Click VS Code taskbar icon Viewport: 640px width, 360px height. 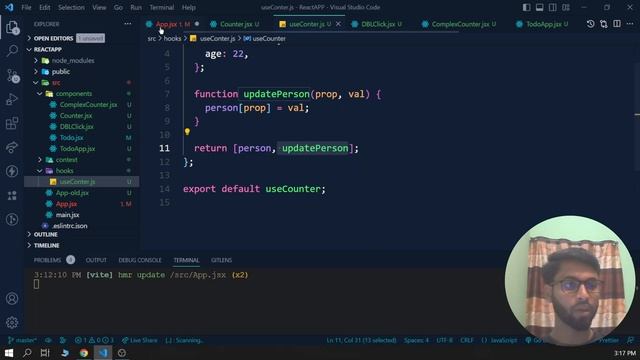tap(103, 353)
